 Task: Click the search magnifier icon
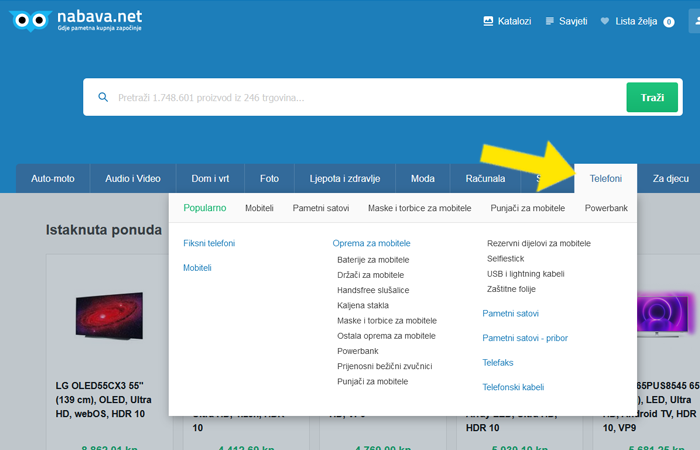103,97
